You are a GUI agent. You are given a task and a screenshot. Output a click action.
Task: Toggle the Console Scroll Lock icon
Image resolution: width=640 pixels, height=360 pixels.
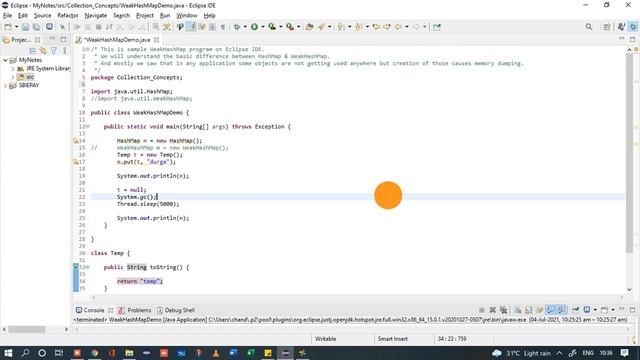[x=529, y=310]
